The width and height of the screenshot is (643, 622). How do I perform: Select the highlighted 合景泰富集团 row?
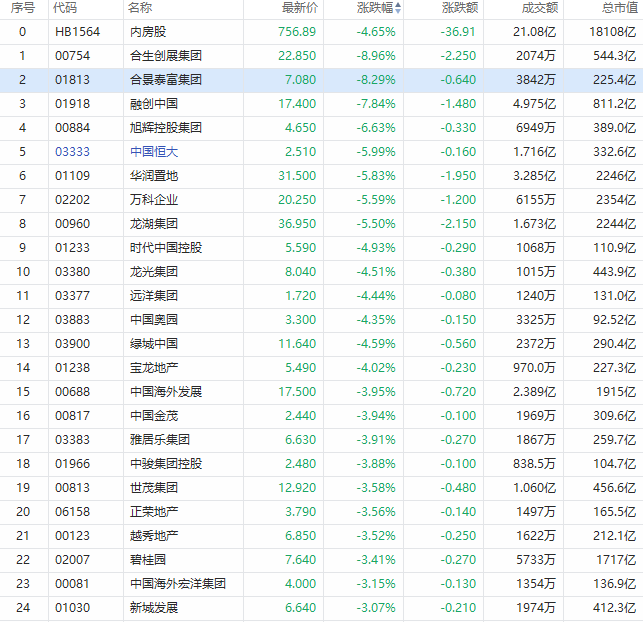pyautogui.click(x=322, y=80)
